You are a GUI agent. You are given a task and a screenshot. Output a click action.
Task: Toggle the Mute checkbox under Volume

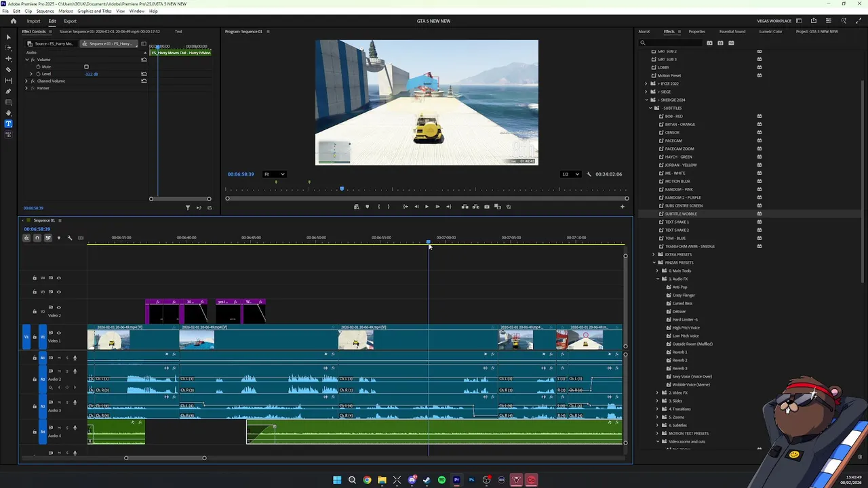[86, 67]
